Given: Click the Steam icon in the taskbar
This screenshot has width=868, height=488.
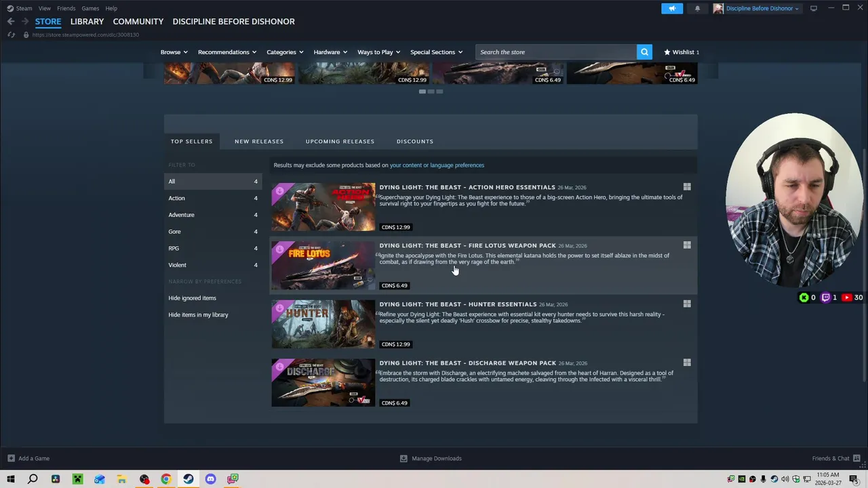Looking at the screenshot, I should (x=188, y=479).
